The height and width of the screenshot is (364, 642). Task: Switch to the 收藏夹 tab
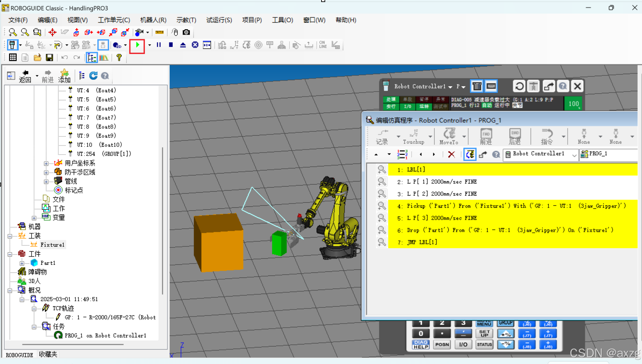pyautogui.click(x=48, y=354)
